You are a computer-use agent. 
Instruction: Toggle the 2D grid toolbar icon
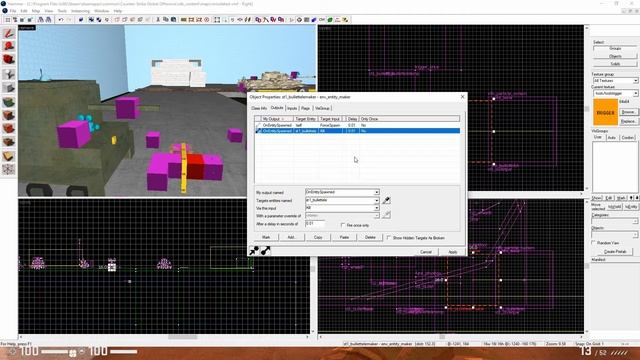click(7, 20)
